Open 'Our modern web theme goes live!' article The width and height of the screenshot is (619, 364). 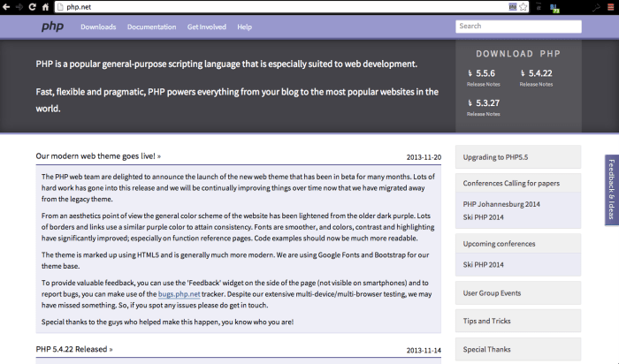pyautogui.click(x=98, y=156)
